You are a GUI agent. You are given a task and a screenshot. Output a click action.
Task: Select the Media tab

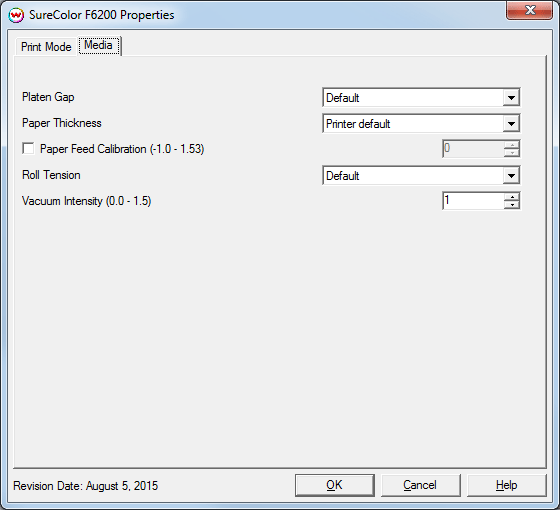[99, 46]
